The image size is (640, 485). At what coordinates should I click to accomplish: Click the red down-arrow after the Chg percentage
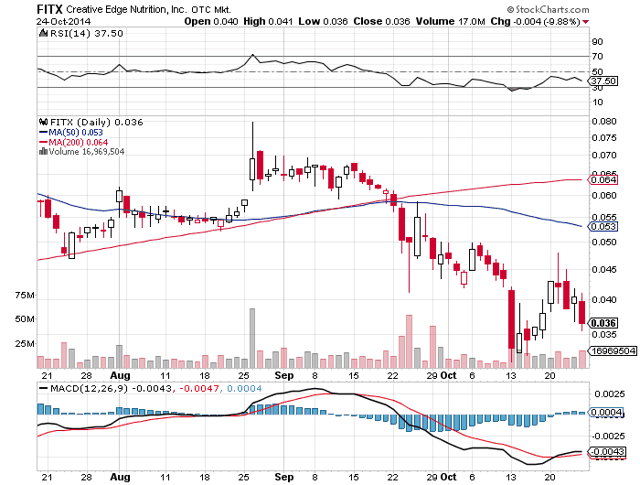(586, 22)
